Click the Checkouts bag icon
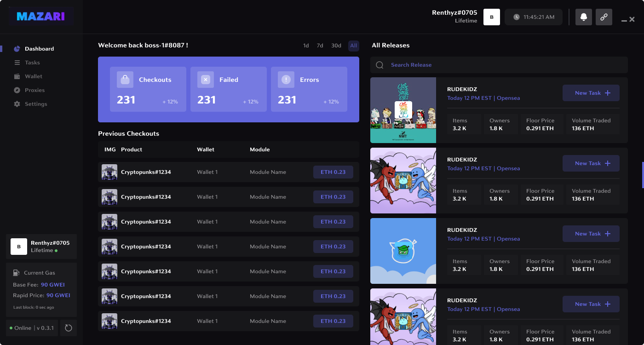 coord(125,80)
